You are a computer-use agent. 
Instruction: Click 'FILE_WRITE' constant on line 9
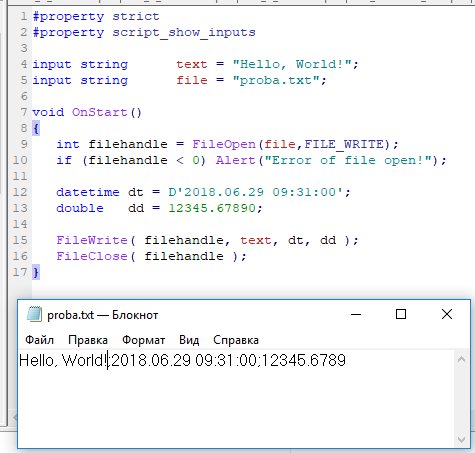click(344, 145)
